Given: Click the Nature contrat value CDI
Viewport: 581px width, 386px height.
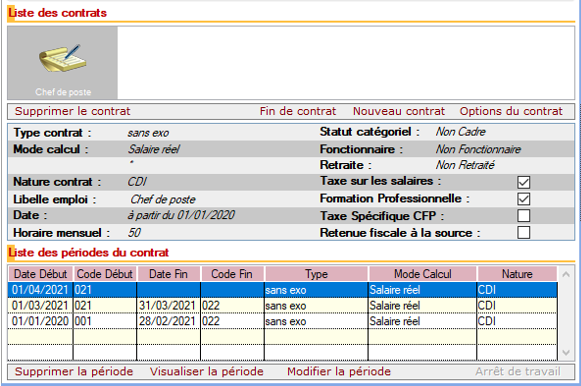Looking at the screenshot, I should 137,182.
